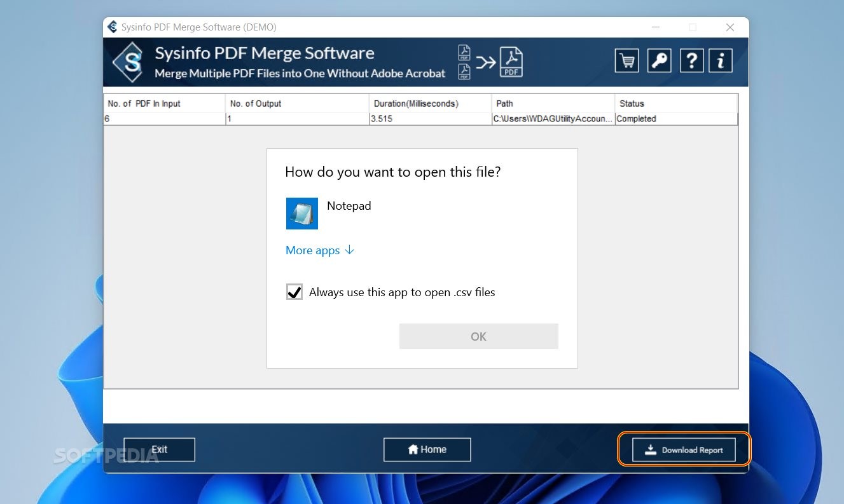Open the question mark help icon

tap(691, 61)
